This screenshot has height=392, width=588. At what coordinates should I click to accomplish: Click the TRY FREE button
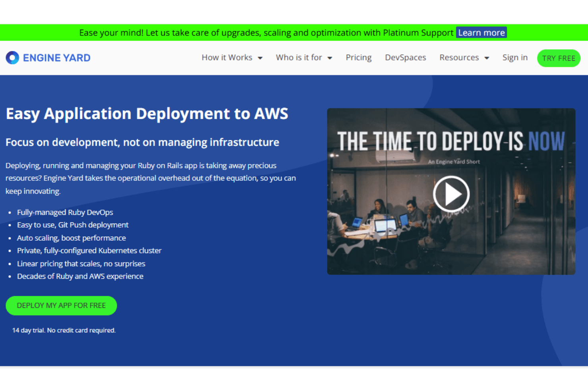[x=559, y=58]
